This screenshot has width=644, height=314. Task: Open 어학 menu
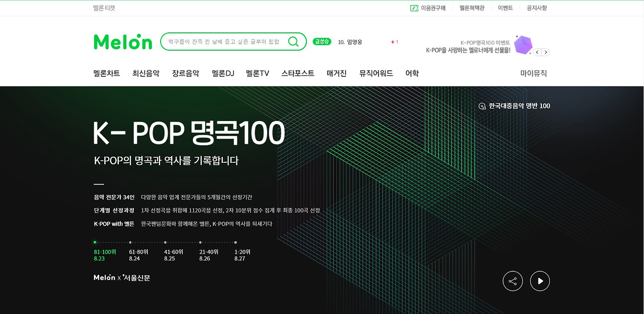click(x=412, y=73)
